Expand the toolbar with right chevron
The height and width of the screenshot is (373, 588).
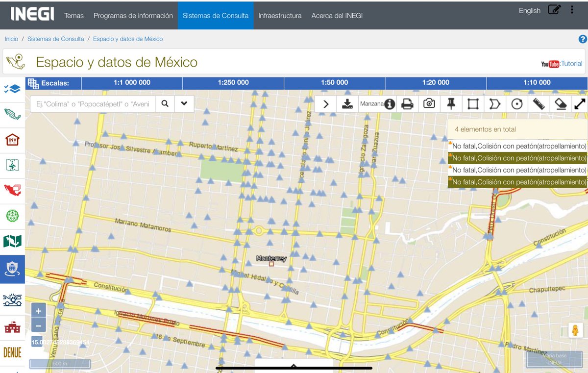(326, 104)
